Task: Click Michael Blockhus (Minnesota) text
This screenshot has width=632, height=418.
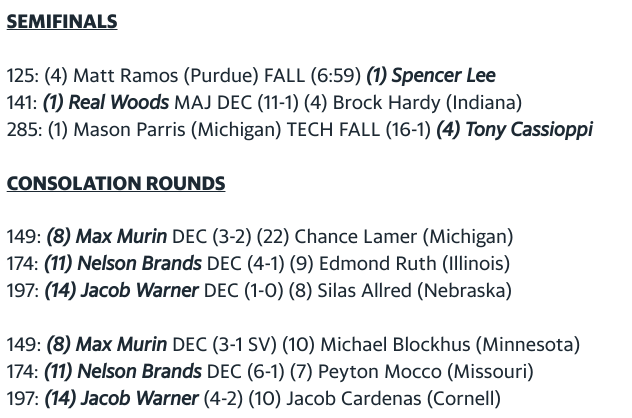Action: click(450, 345)
